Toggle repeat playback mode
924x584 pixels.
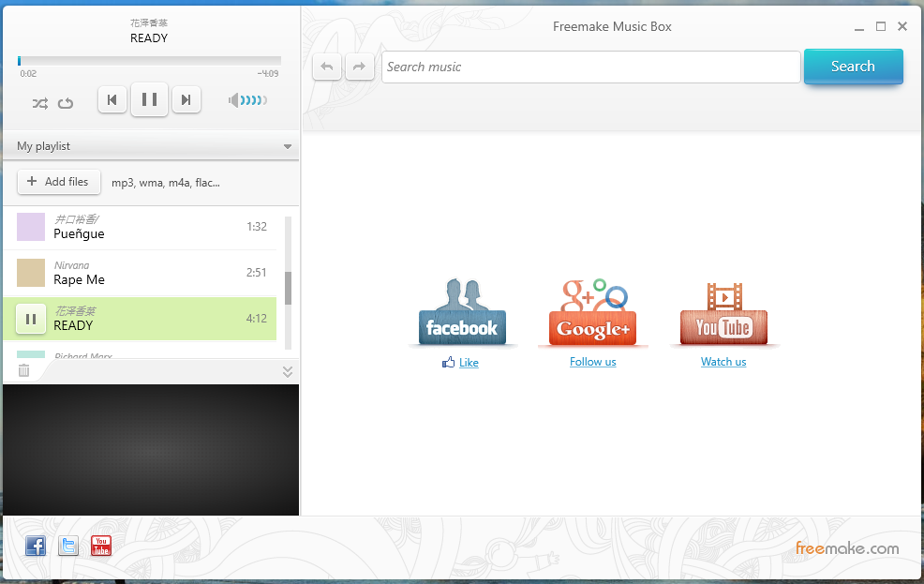[66, 104]
